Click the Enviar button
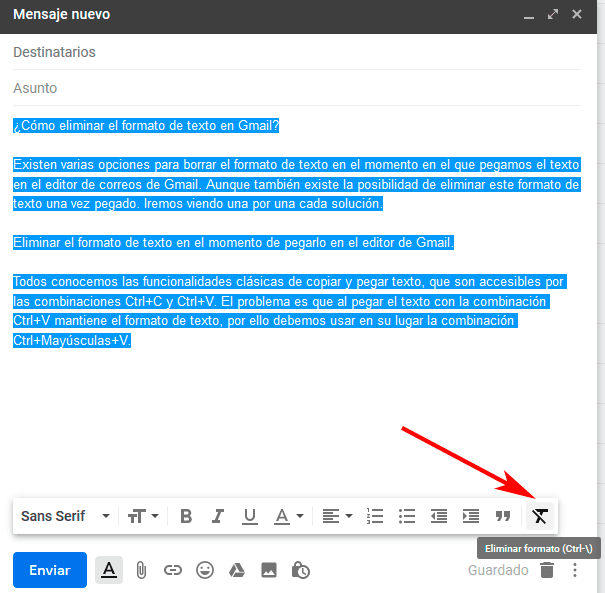 50,570
